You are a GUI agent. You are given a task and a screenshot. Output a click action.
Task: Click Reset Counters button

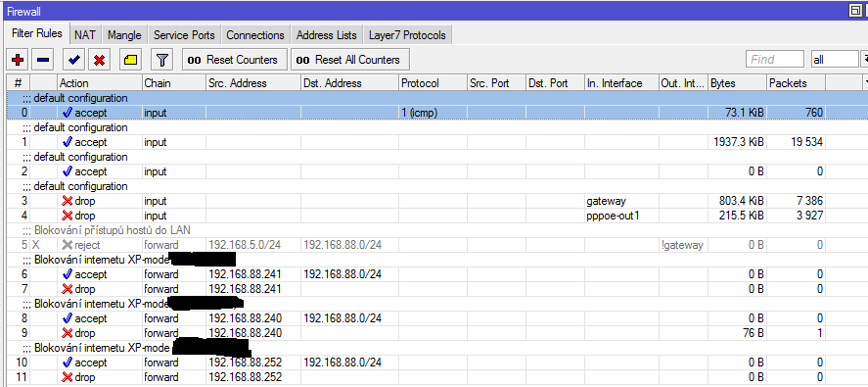(x=235, y=60)
